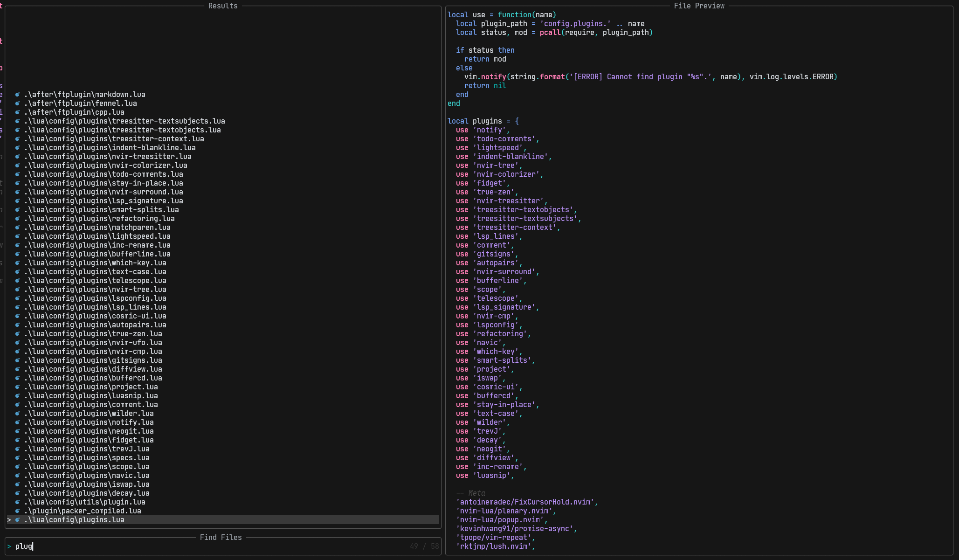Click Lua icon beside markdown.lua result
Screen dimensions: 959x560
pos(17,95)
